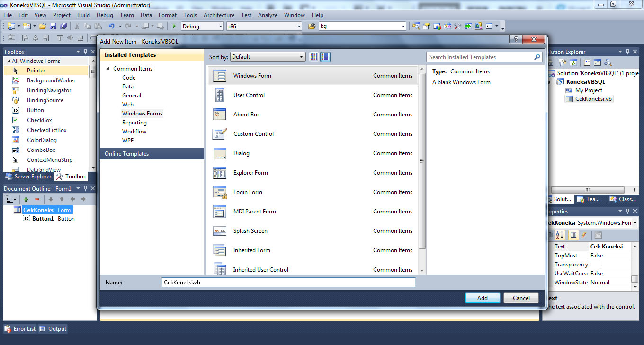The image size is (644, 345).
Task: Open the Output tab at bottom
Action: tap(53, 329)
